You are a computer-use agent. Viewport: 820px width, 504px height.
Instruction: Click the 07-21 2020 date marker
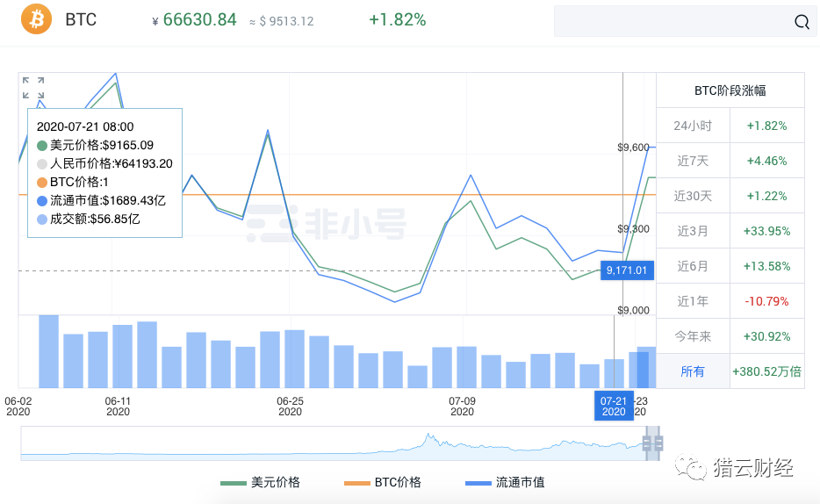point(614,406)
